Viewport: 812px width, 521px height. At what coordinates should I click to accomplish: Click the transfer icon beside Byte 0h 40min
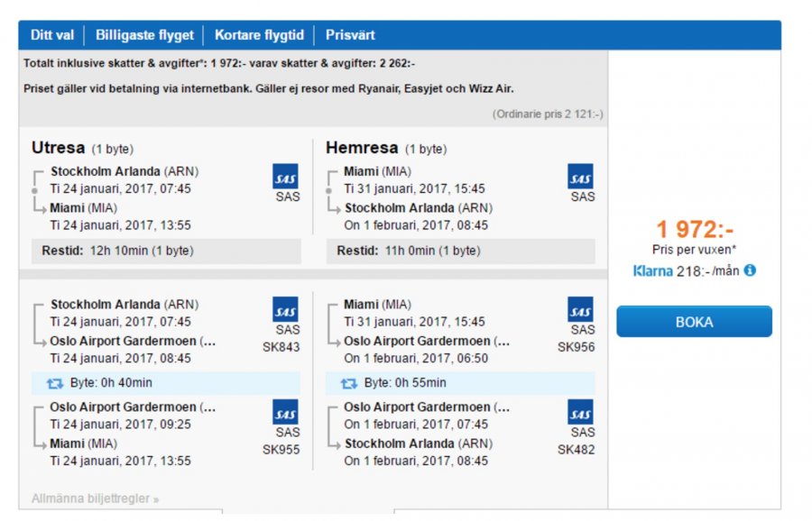click(x=54, y=383)
